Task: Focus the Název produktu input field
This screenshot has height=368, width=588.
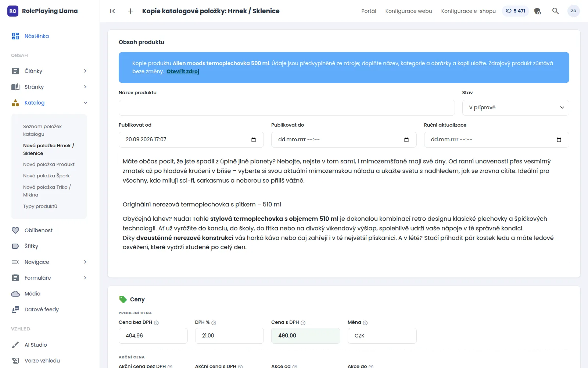Action: (287, 107)
